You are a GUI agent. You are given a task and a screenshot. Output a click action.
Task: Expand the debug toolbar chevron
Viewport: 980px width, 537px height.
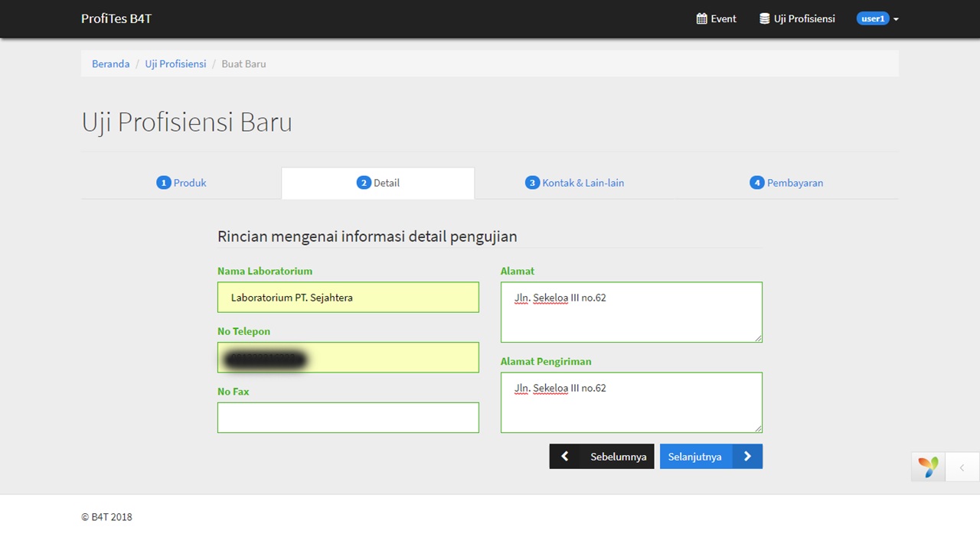pyautogui.click(x=962, y=467)
